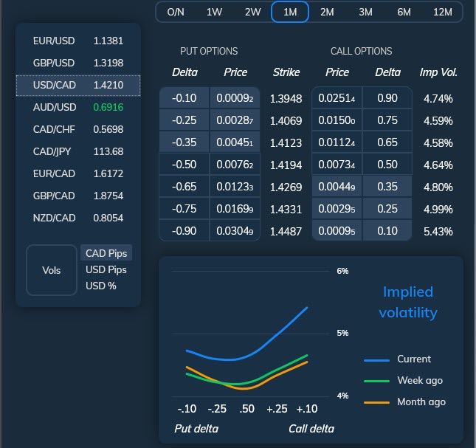This screenshot has width=476, height=448.
Task: Click implied vol 5.43% value
Action: (438, 232)
